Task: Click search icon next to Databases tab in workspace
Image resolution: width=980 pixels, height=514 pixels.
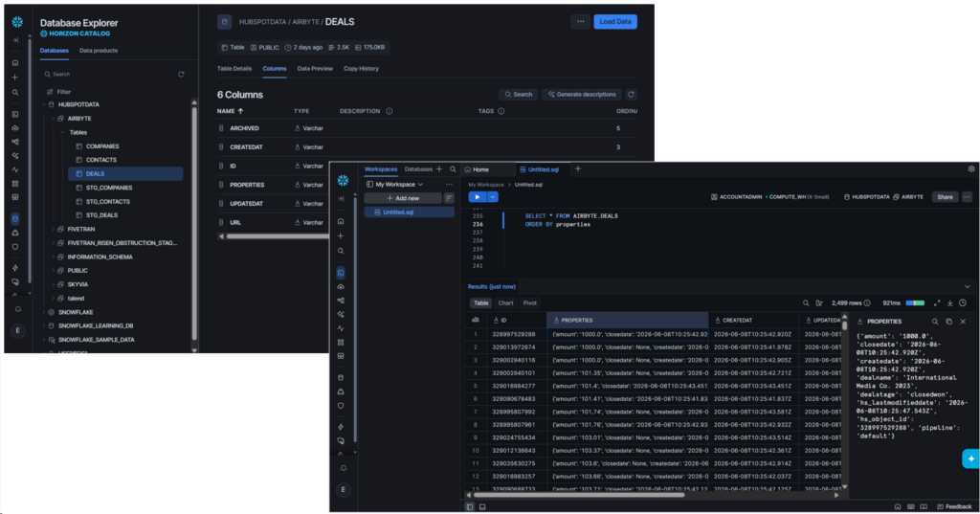Action: tap(453, 168)
